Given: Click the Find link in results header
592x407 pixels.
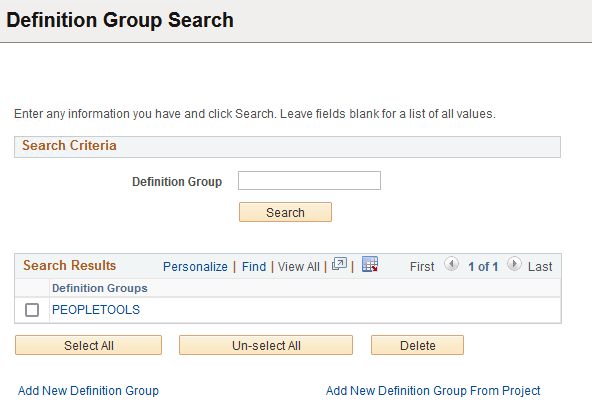Looking at the screenshot, I should tap(254, 267).
